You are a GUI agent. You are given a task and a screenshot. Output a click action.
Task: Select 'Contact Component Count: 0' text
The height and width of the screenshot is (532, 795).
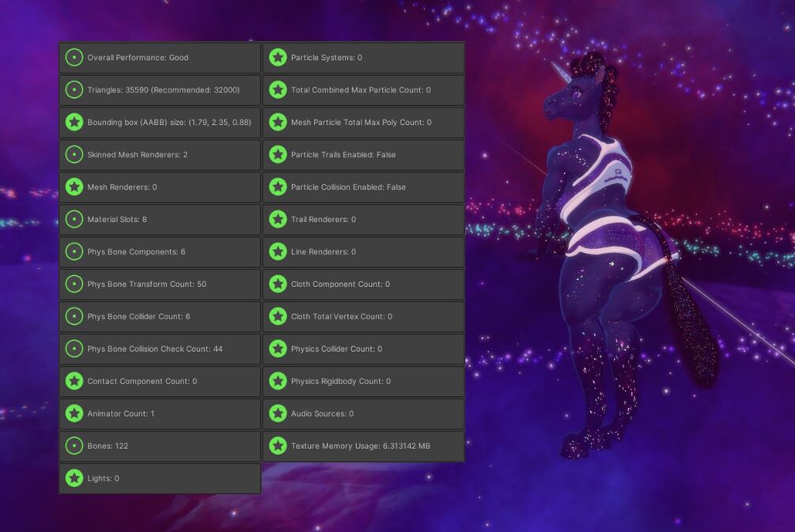click(142, 382)
